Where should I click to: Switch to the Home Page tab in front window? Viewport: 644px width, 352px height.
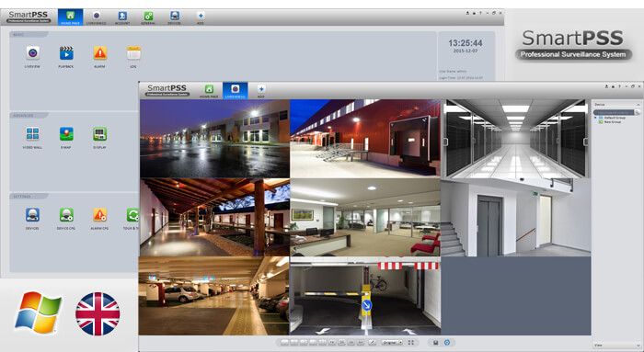[x=209, y=91]
